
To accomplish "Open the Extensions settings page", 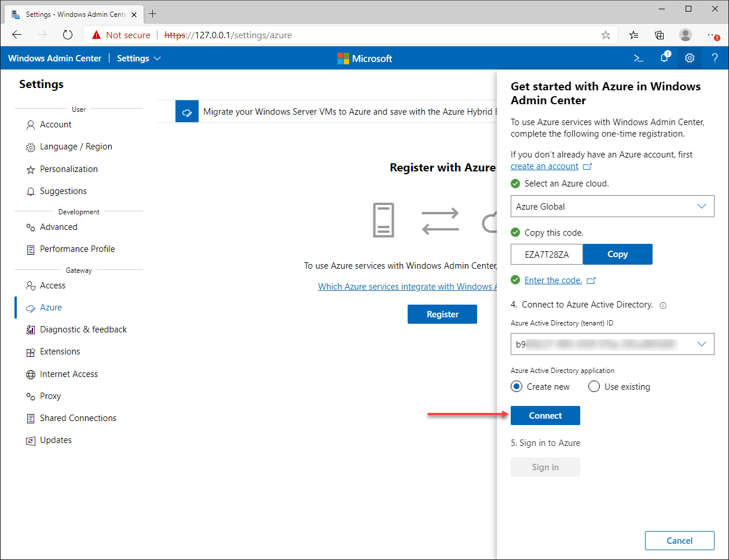I will (59, 351).
